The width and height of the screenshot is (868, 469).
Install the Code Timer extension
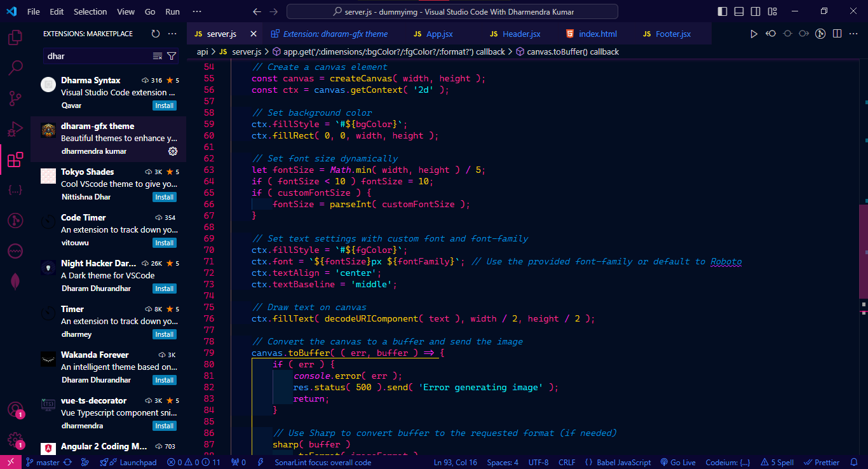[165, 243]
